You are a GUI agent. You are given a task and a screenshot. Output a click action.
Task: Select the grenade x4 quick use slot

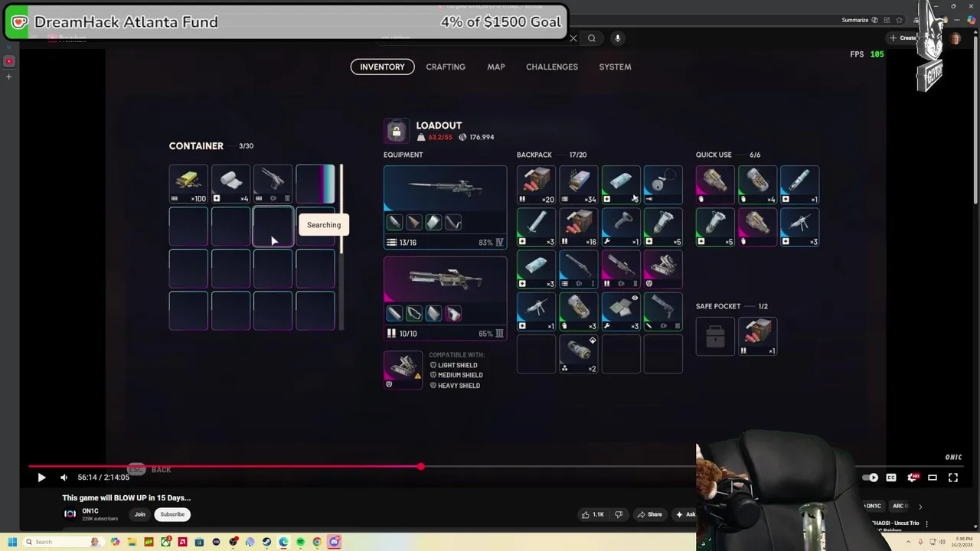757,184
